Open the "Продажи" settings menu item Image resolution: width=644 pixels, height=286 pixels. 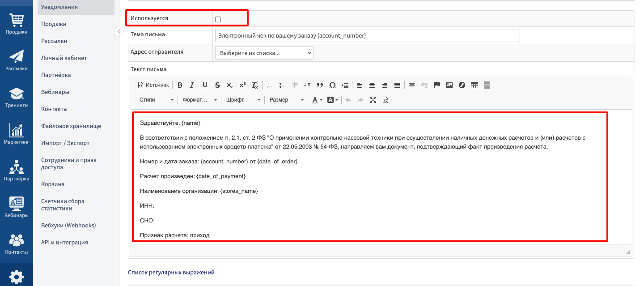tap(54, 24)
